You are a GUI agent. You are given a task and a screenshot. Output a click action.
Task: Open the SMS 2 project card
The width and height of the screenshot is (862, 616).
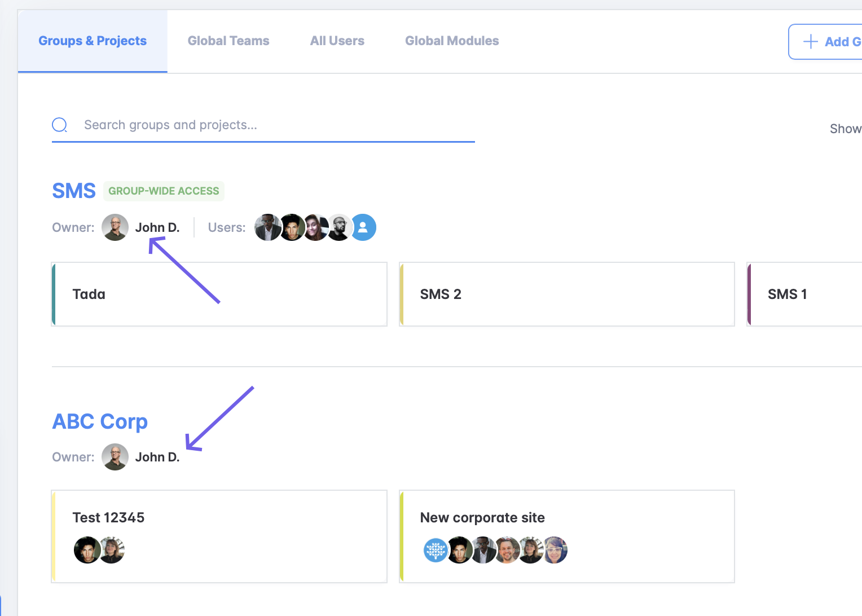point(567,294)
